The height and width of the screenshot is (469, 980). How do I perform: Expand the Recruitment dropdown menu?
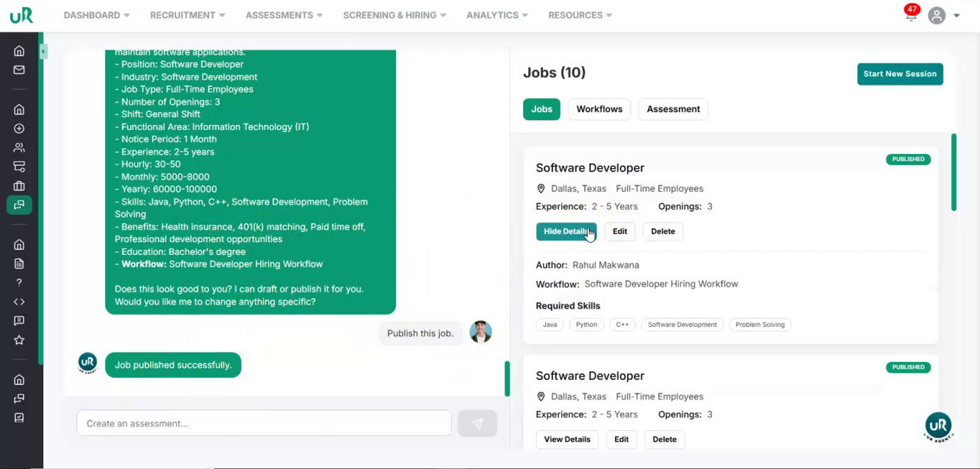pos(187,15)
